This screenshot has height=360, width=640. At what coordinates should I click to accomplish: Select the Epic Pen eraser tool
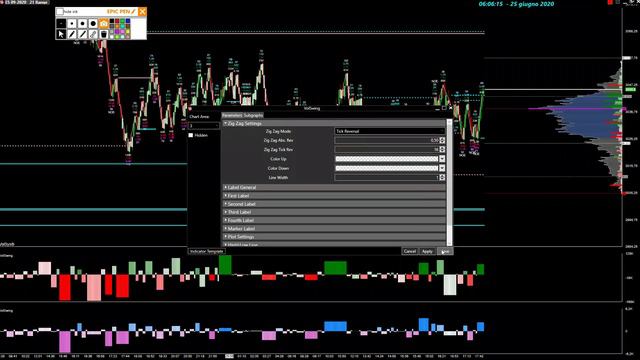(x=93, y=34)
